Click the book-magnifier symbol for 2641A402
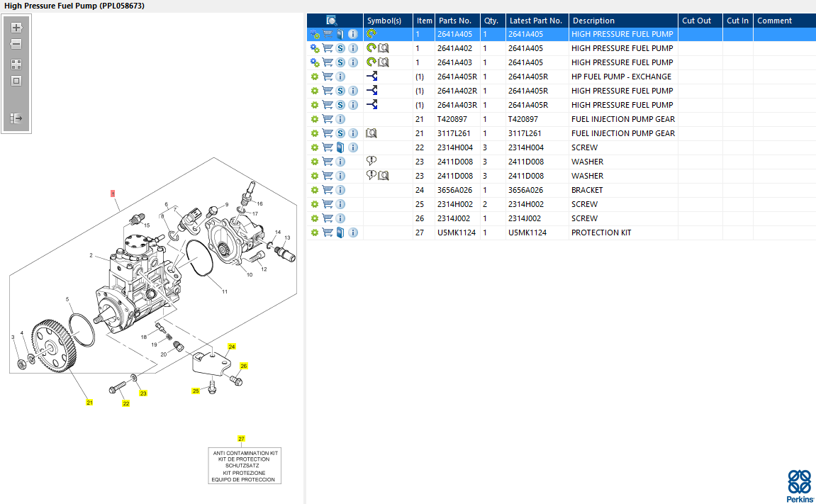Viewport: 816px width, 504px height. click(x=384, y=48)
